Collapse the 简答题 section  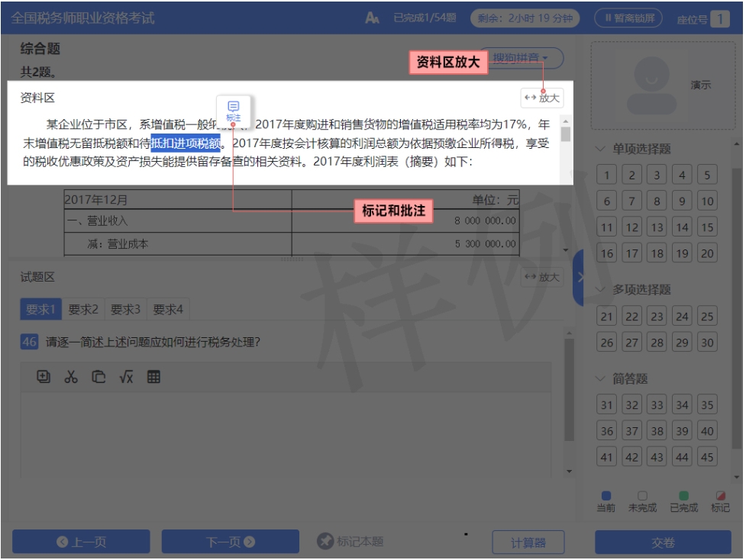tap(601, 378)
